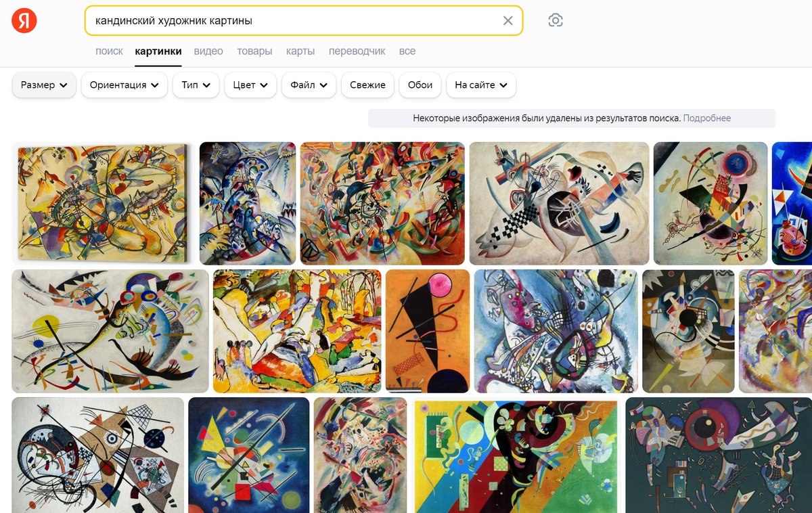Image resolution: width=812 pixels, height=513 pixels.
Task: Open the товары tab
Action: click(x=254, y=51)
